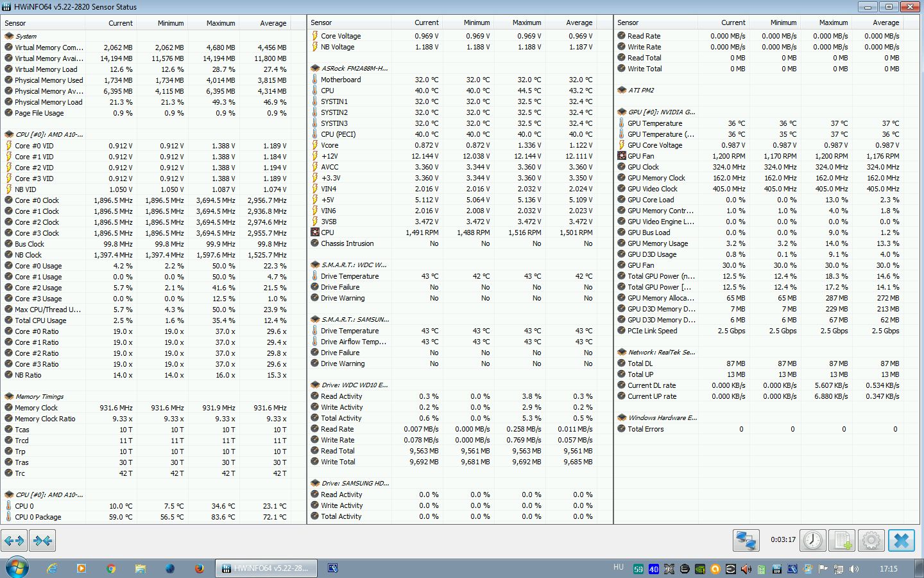The width and height of the screenshot is (924, 578).
Task: Select the 'PCIe Link Speed' row
Action: click(767, 331)
